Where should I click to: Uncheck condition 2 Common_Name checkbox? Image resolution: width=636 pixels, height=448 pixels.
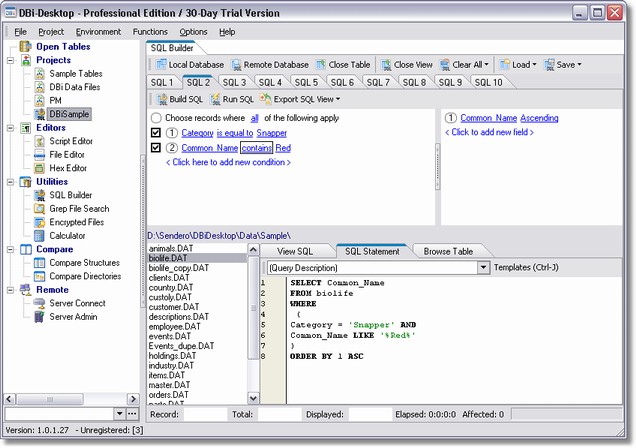[156, 148]
